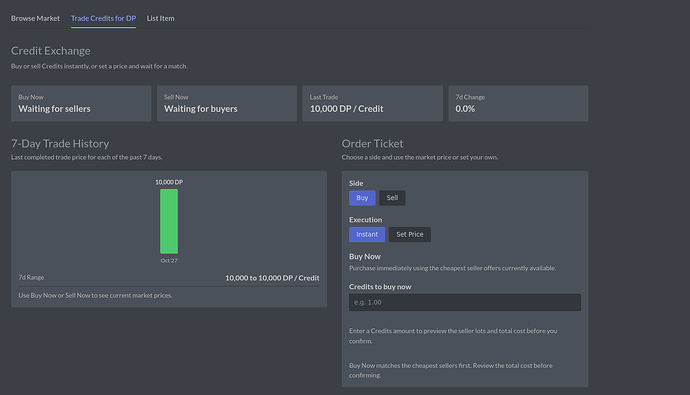690x395 pixels.
Task: Switch to the List Item tab
Action: click(161, 18)
